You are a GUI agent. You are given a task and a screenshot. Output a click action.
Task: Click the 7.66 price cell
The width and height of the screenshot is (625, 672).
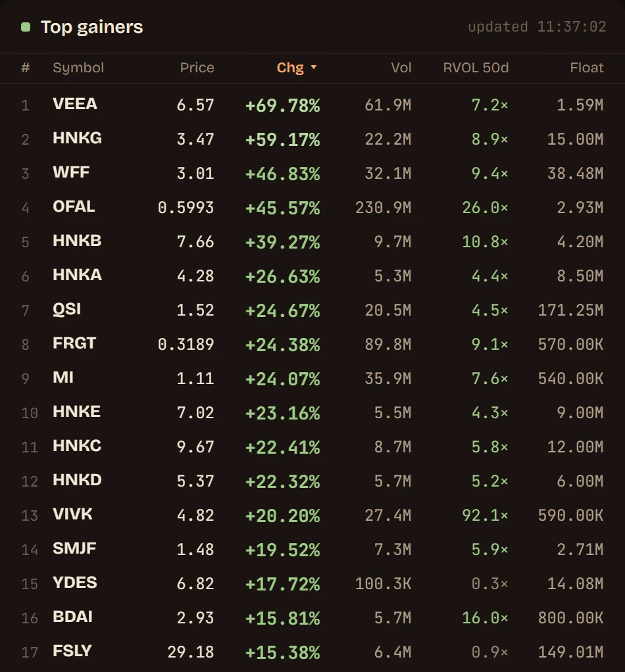point(195,242)
